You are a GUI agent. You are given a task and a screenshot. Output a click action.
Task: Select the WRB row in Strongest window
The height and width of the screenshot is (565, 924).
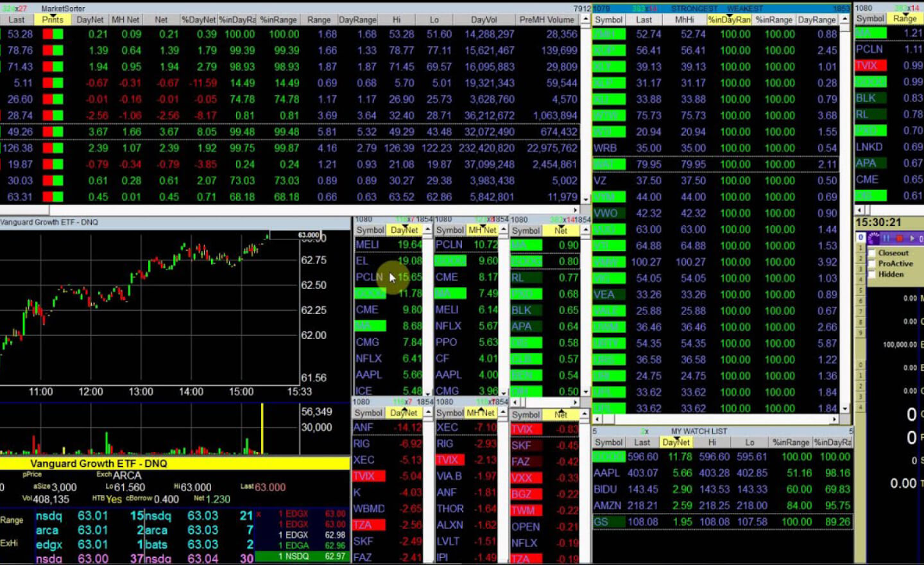click(x=715, y=148)
